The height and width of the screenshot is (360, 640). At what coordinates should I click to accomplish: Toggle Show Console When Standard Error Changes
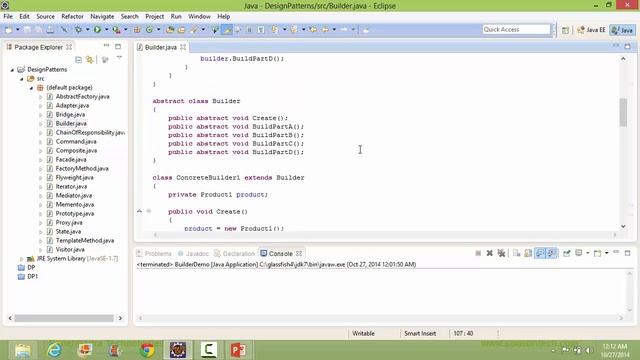point(552,253)
